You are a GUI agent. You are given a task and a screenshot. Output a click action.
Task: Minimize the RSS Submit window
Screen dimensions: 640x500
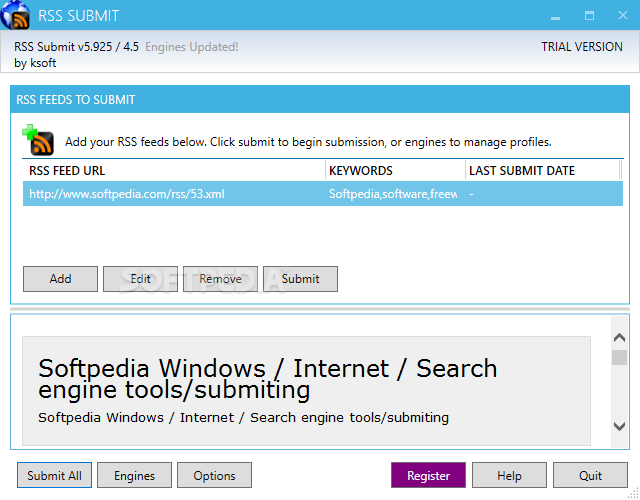tap(555, 16)
